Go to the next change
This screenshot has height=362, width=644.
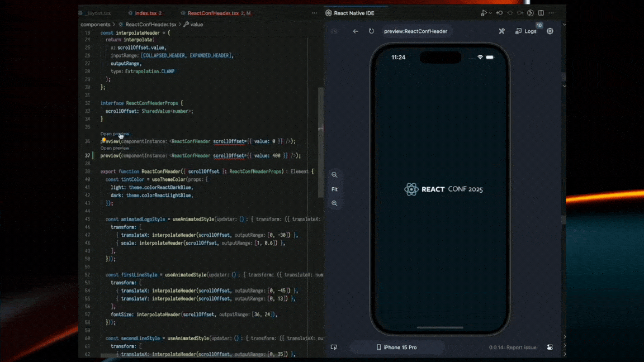520,13
